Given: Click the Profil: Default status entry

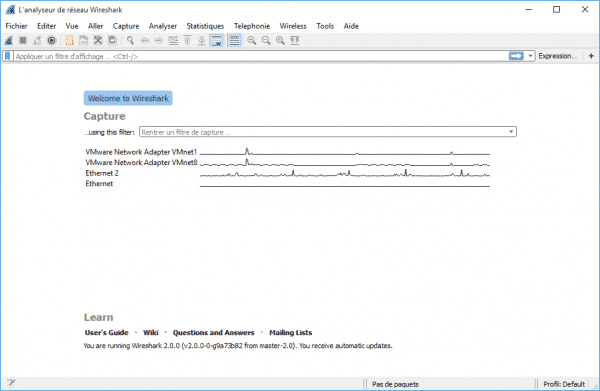Looking at the screenshot, I should 564,384.
